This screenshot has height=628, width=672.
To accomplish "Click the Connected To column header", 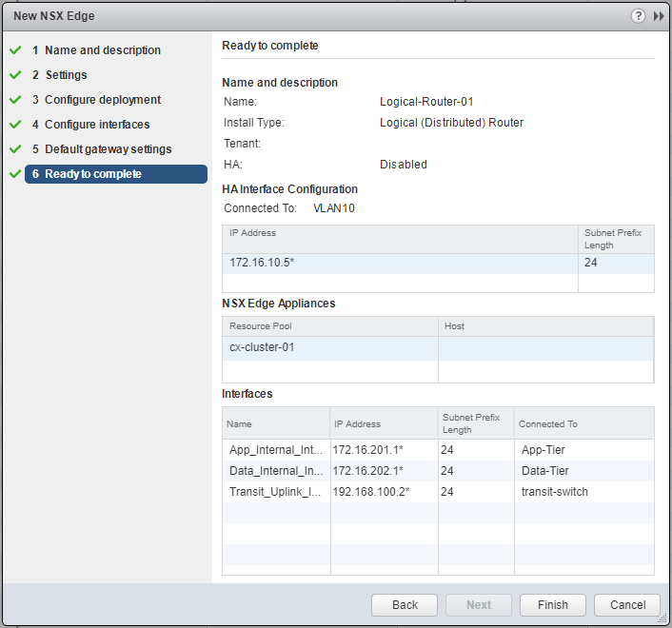I will (548, 423).
